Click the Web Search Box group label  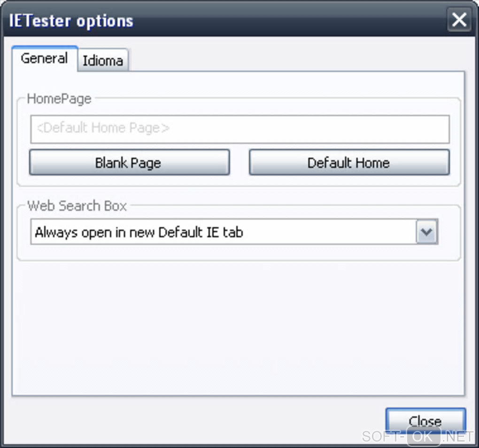(x=77, y=206)
